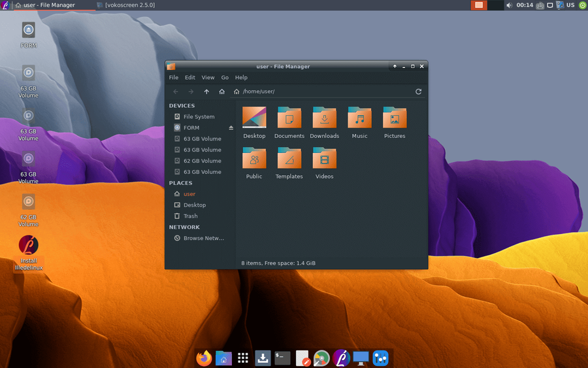
Task: Click Browse Network in the sidebar
Action: point(203,239)
